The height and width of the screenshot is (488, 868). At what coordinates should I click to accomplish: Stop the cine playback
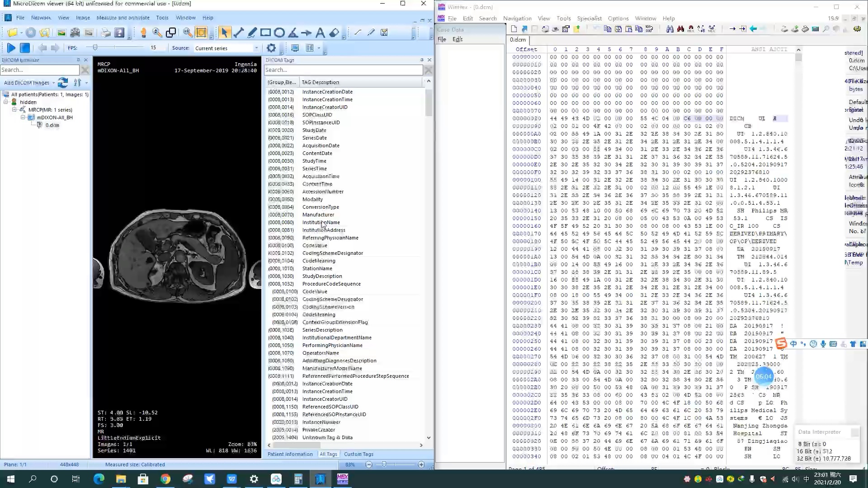coord(25,48)
